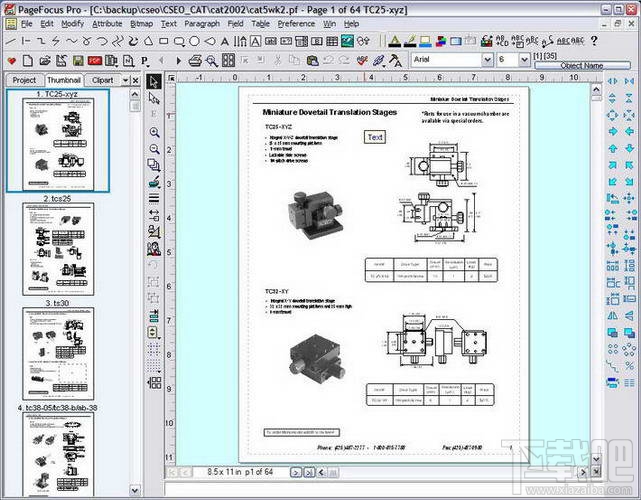
Task: Close the thumbnail side panel
Action: (136, 81)
